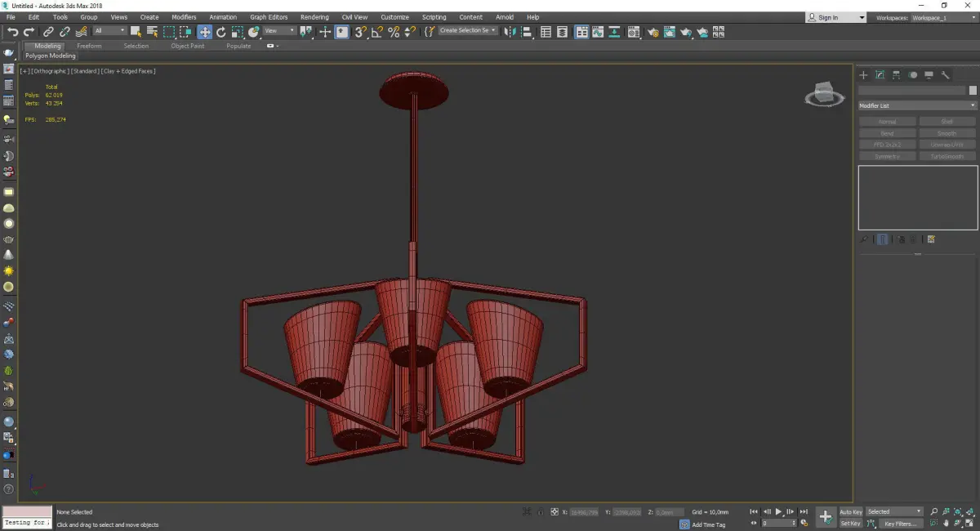Switch to the Object Paint ribbon tab

pyautogui.click(x=188, y=46)
